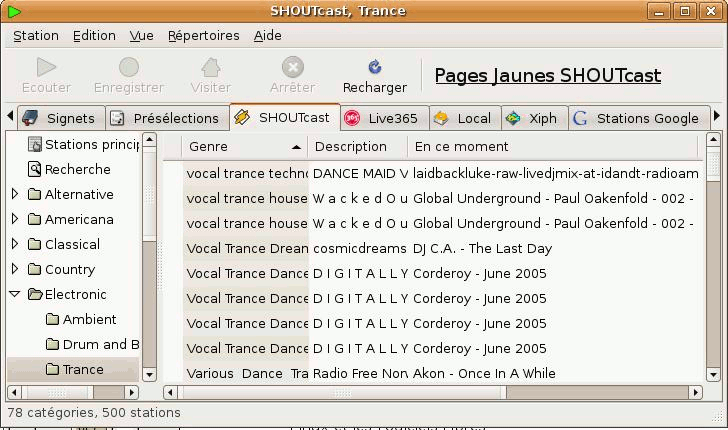This screenshot has width=728, height=430.
Task: Click the Alternative folder icon
Action: (34, 194)
